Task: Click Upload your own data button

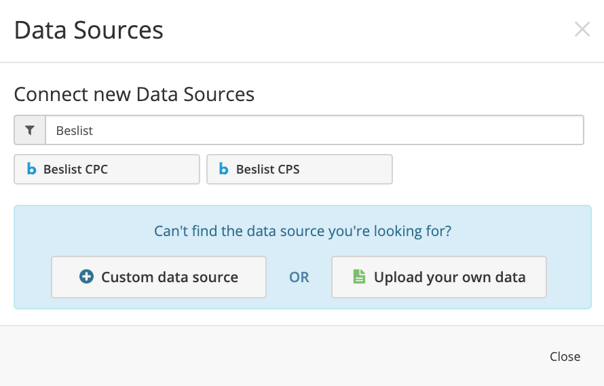Action: tap(439, 277)
